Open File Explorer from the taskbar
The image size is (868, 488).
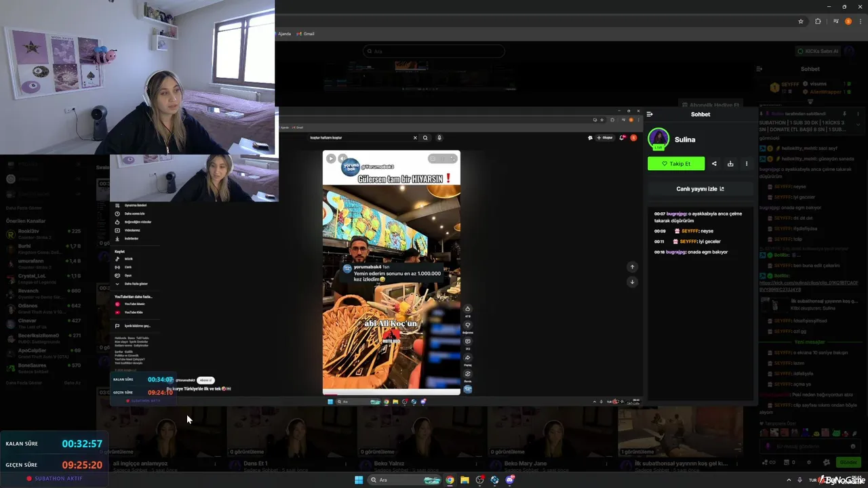(x=465, y=480)
